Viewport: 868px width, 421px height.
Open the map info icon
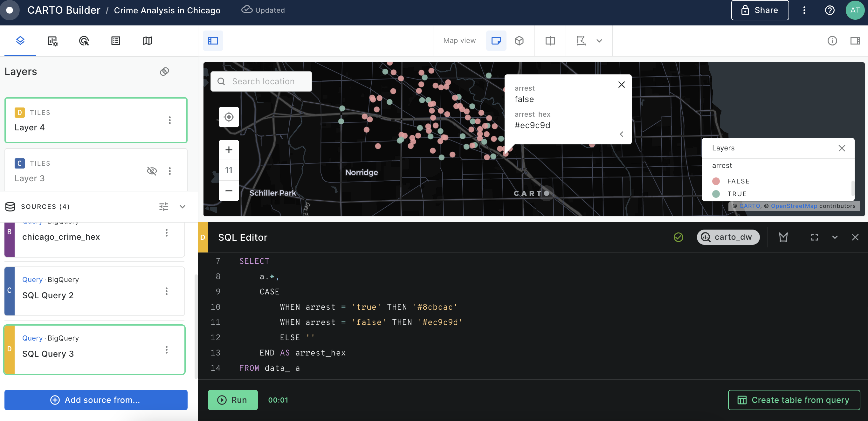point(832,41)
